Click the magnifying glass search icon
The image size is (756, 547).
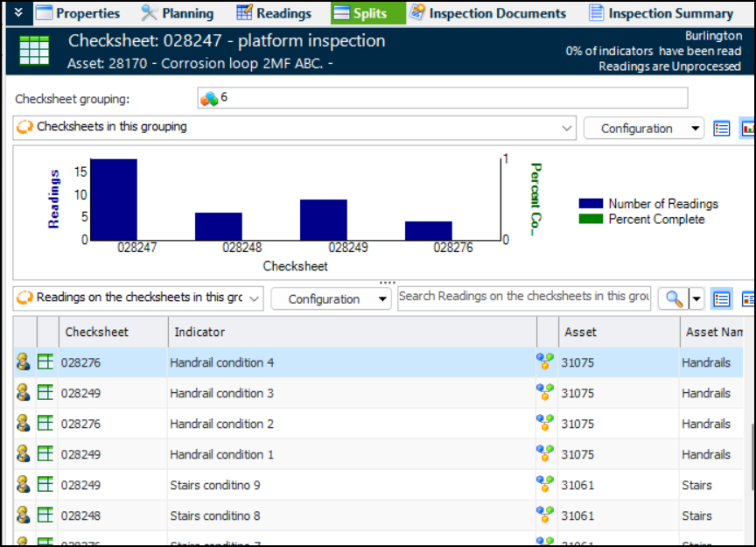pos(674,298)
